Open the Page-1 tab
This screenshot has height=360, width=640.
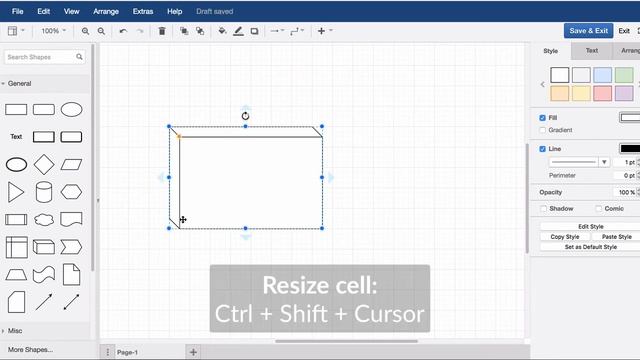[x=127, y=352]
